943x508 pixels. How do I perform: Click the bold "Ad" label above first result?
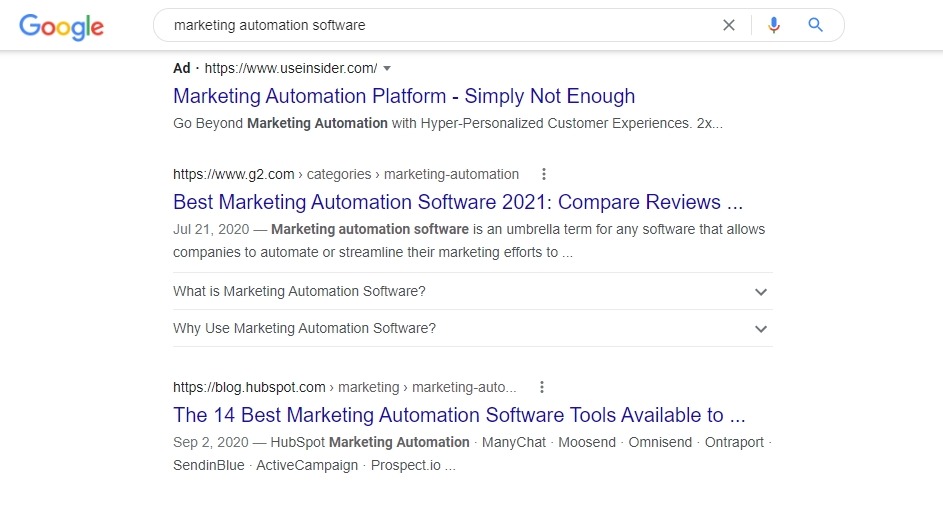click(181, 68)
